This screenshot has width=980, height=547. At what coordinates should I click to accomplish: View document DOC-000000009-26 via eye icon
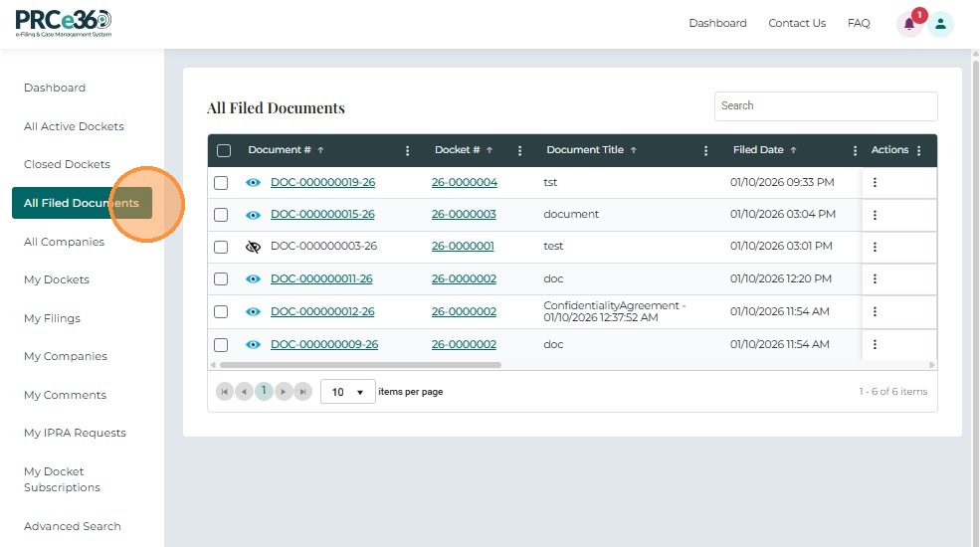[x=253, y=344]
